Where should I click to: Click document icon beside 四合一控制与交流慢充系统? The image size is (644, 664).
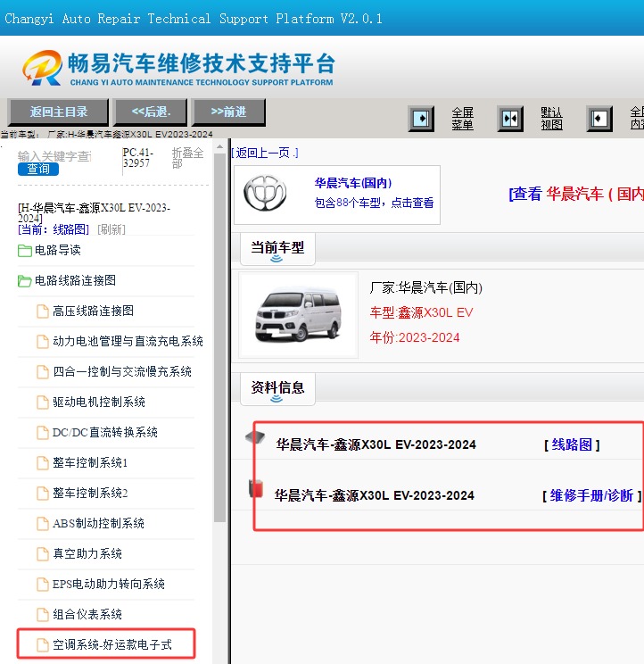coord(42,372)
